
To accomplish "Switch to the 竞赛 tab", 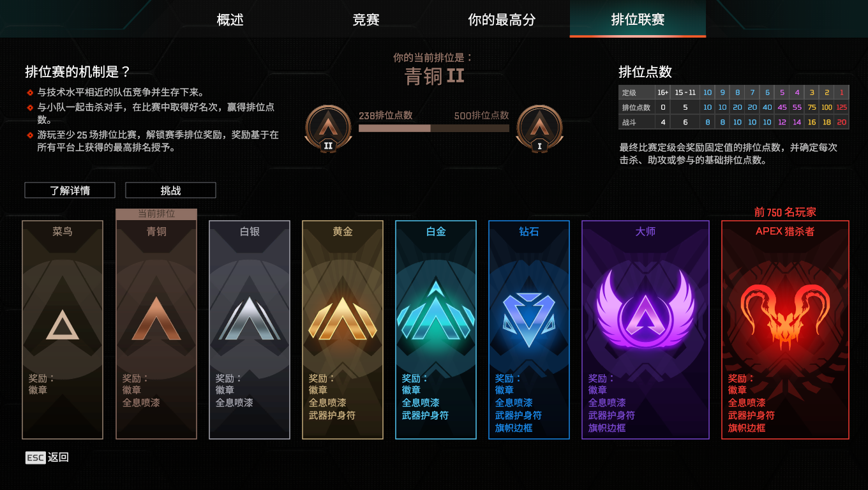I will click(x=366, y=19).
